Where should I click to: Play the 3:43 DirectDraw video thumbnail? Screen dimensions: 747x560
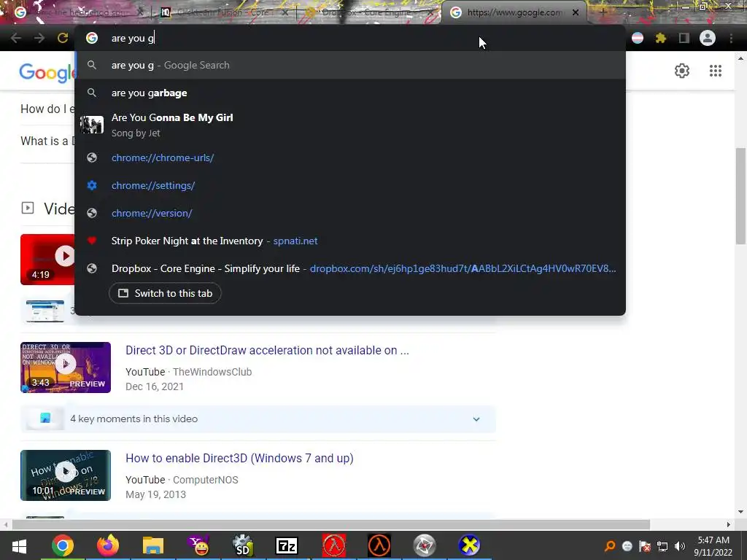[66, 367]
